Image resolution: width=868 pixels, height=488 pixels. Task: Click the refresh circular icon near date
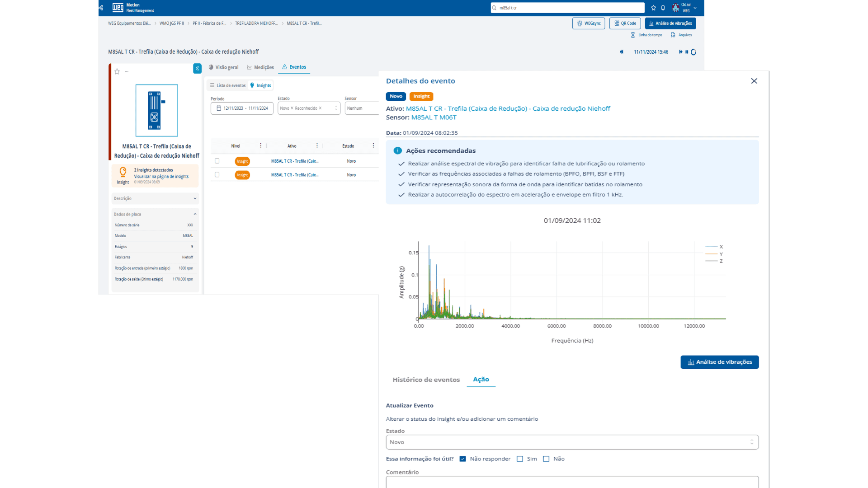(x=693, y=52)
